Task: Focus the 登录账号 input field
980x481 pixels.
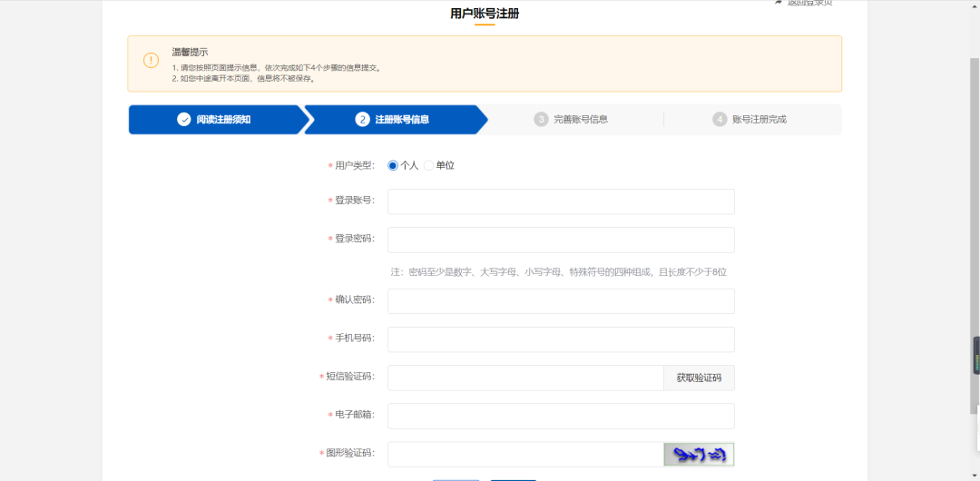Action: coord(561,201)
